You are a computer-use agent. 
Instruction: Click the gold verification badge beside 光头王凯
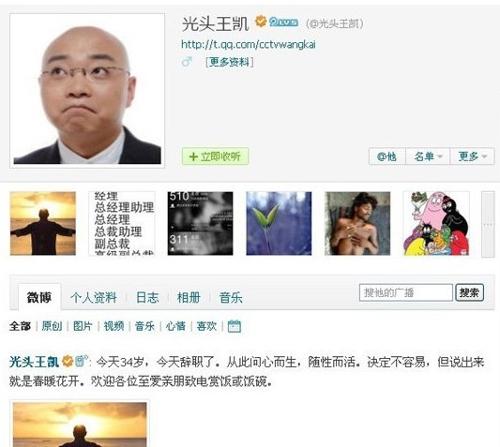tap(261, 22)
